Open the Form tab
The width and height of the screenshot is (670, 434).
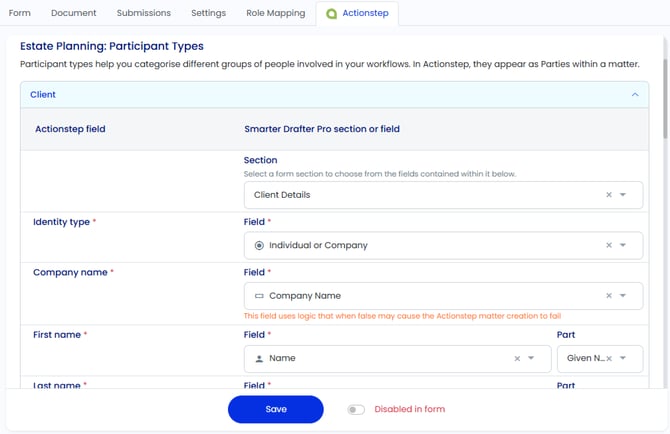20,13
